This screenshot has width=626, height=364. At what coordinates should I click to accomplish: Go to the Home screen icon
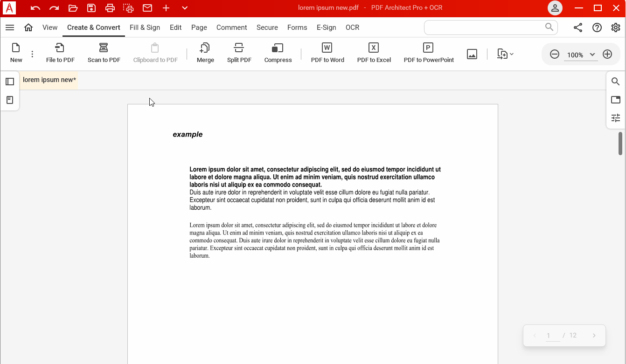28,27
